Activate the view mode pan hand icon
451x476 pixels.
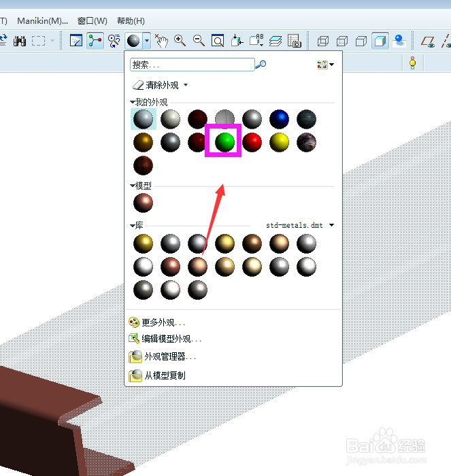162,41
